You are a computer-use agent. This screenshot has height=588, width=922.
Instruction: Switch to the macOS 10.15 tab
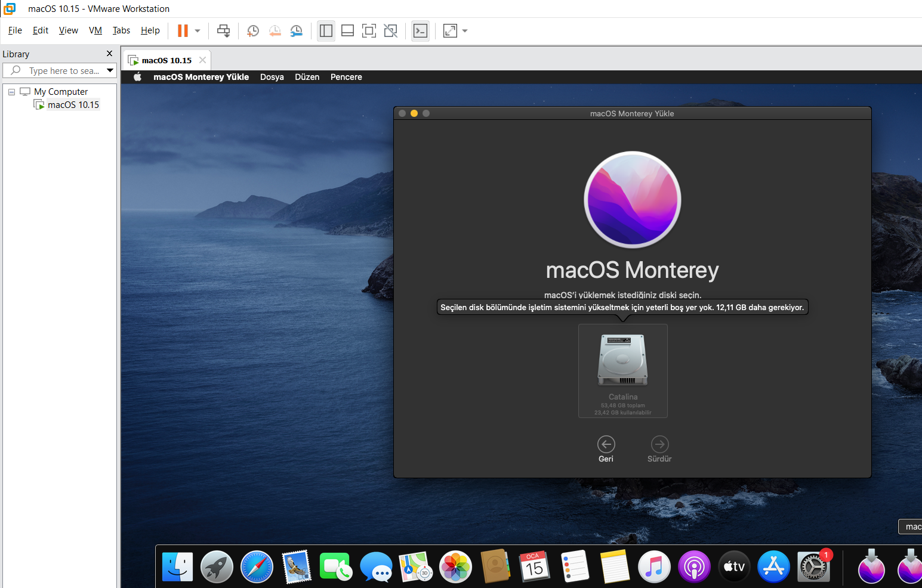coord(166,60)
